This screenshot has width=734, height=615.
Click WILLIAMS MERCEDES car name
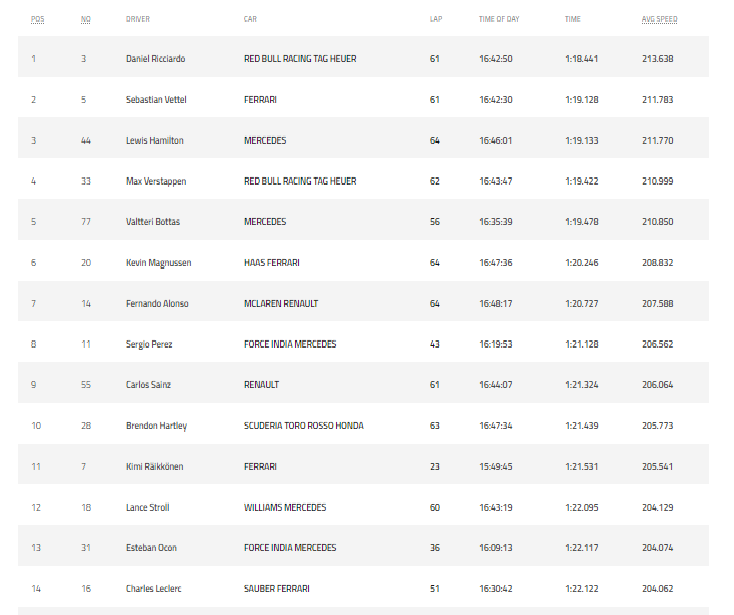(285, 507)
